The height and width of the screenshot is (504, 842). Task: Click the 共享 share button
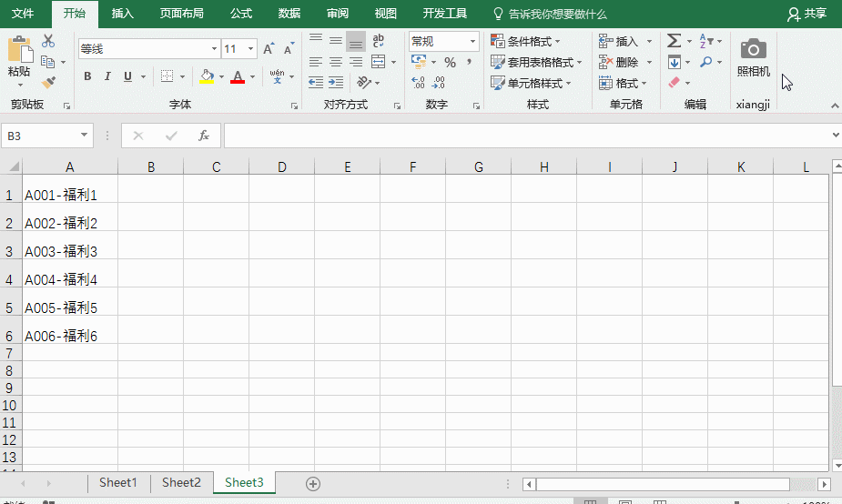807,14
